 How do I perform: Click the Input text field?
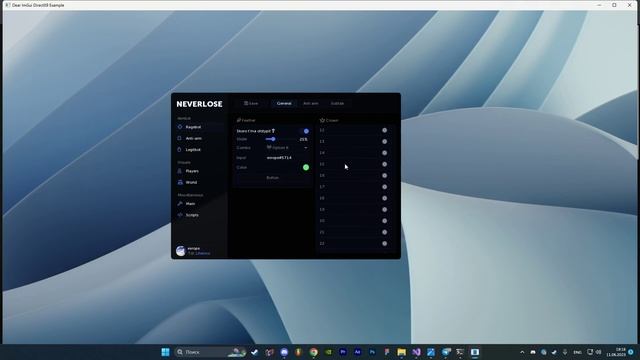tap(287, 158)
